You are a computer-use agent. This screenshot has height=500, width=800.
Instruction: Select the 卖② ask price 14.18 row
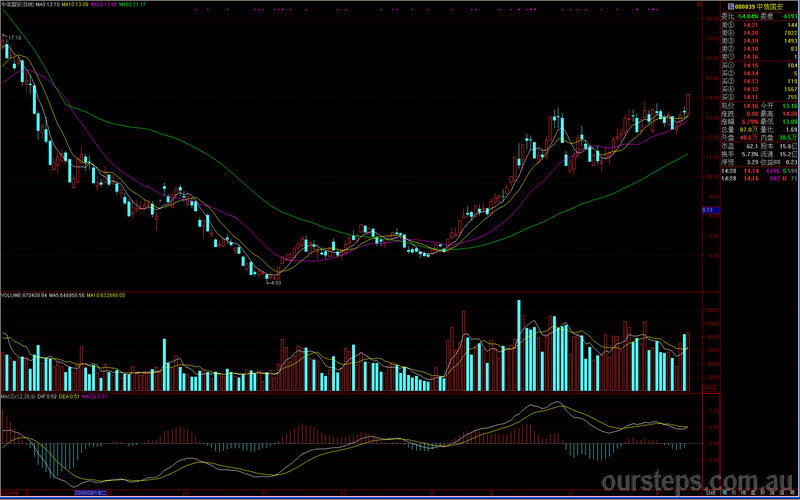click(759, 49)
